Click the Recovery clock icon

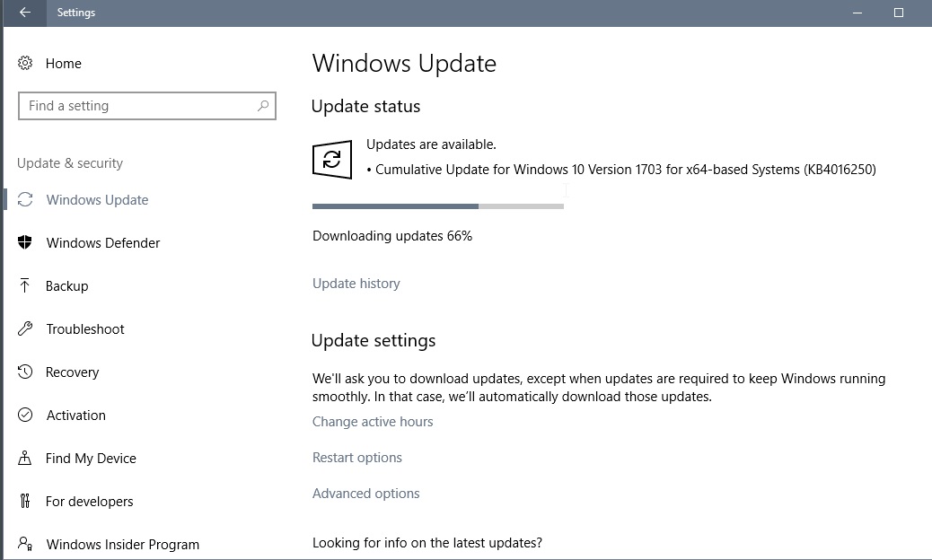pyautogui.click(x=25, y=372)
